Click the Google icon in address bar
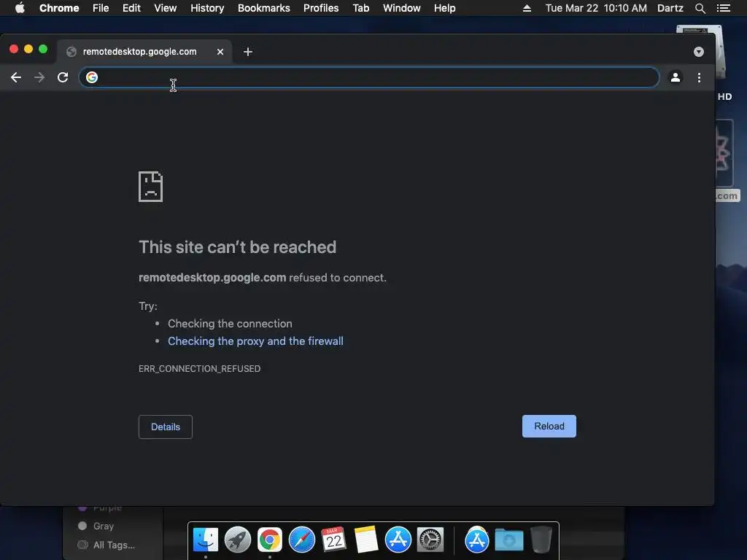747x560 pixels. tap(92, 77)
